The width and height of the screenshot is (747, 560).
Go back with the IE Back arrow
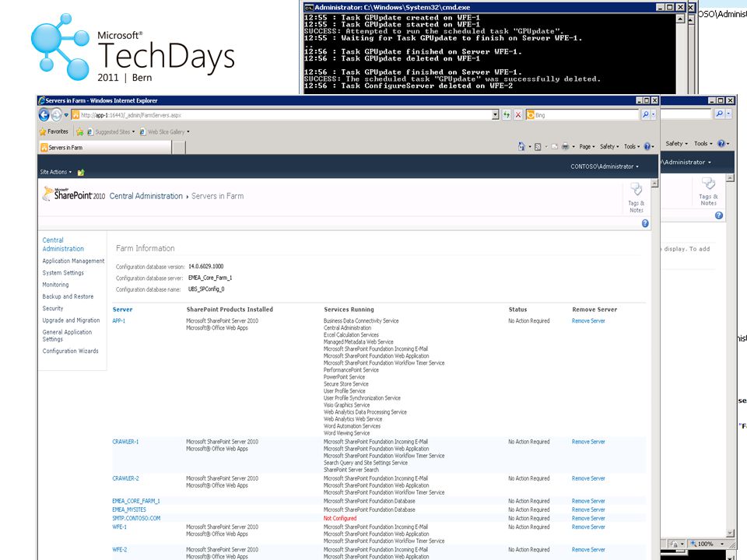(x=44, y=115)
